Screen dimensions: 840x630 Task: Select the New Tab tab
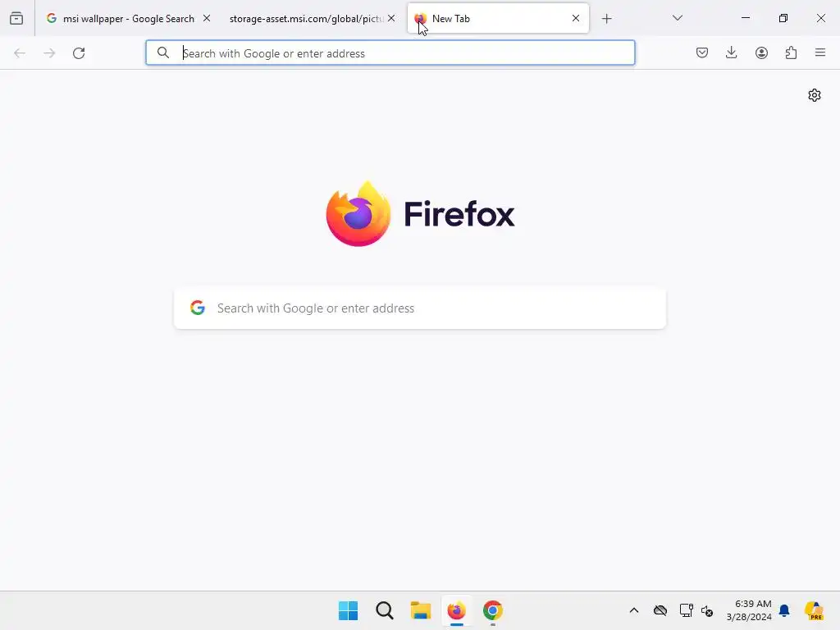(x=498, y=19)
